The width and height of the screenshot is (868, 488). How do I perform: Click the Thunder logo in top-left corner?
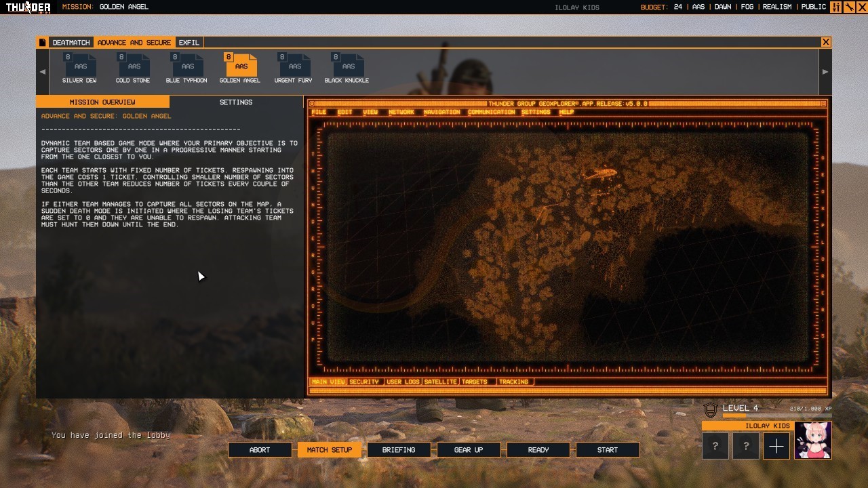pos(28,7)
